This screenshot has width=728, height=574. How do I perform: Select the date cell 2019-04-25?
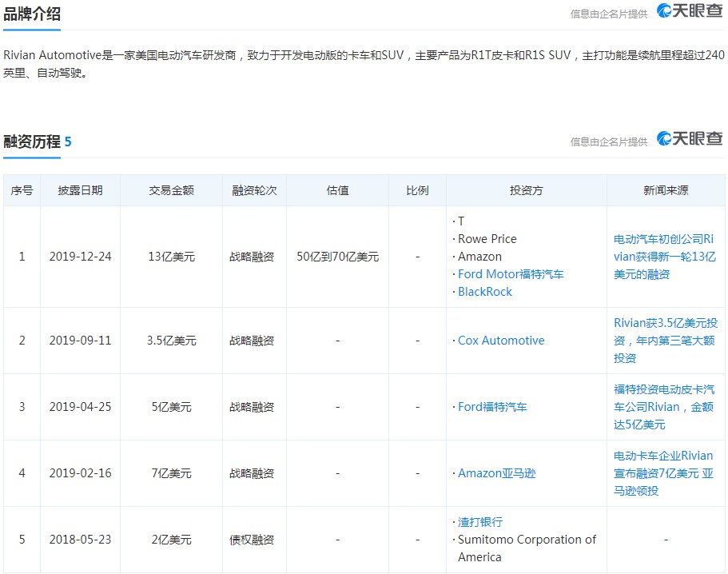pyautogui.click(x=81, y=407)
